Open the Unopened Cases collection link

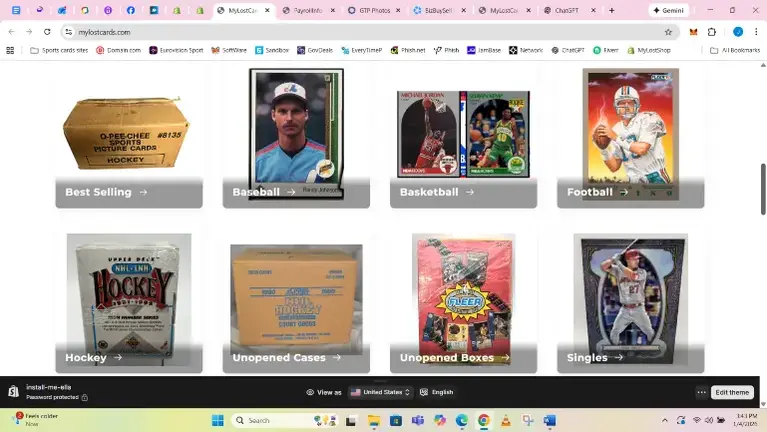pyautogui.click(x=287, y=358)
